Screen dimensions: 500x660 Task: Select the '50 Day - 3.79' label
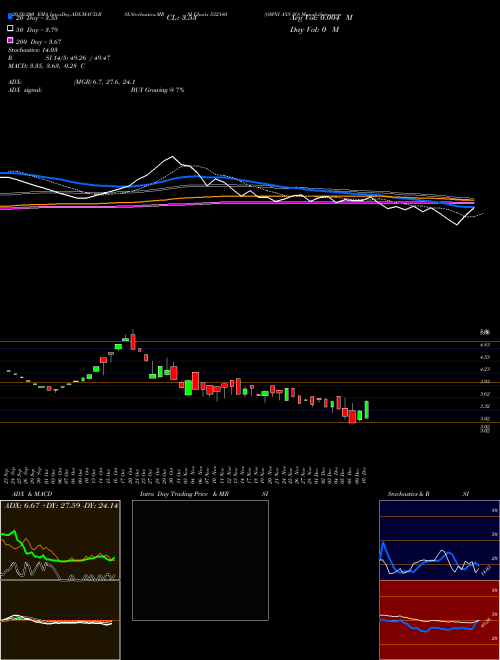(x=37, y=30)
